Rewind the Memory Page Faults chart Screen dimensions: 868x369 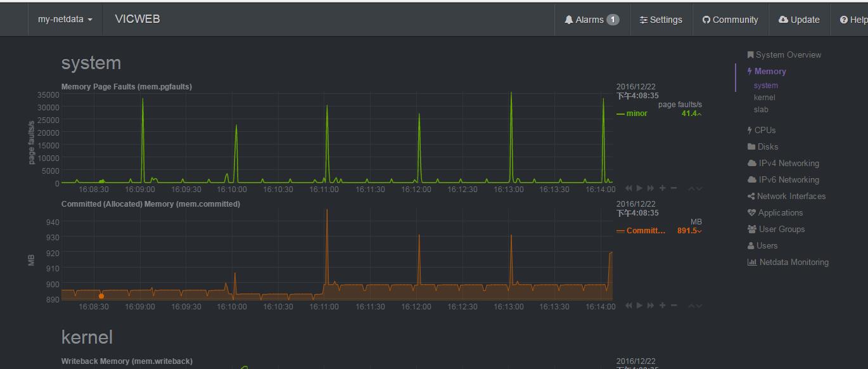pos(629,188)
